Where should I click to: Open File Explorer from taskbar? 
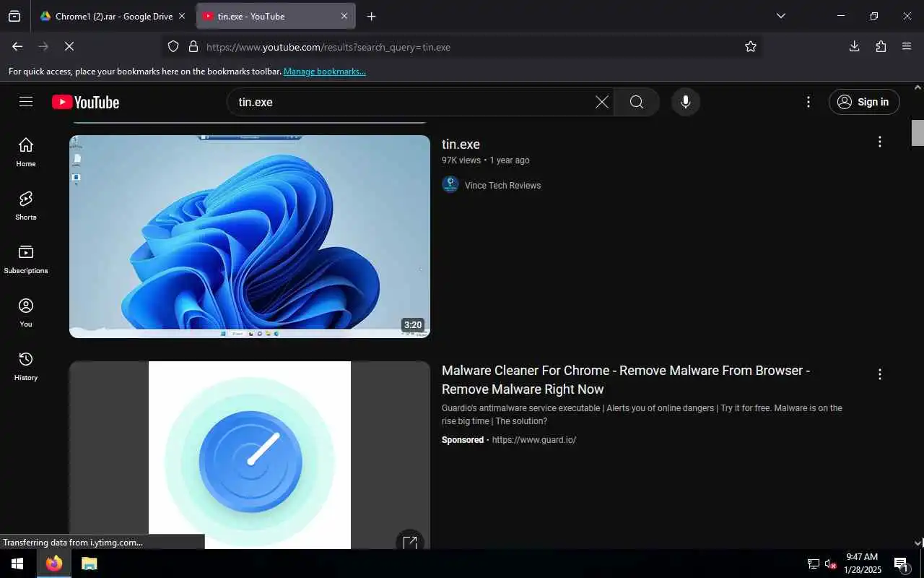[x=89, y=564]
